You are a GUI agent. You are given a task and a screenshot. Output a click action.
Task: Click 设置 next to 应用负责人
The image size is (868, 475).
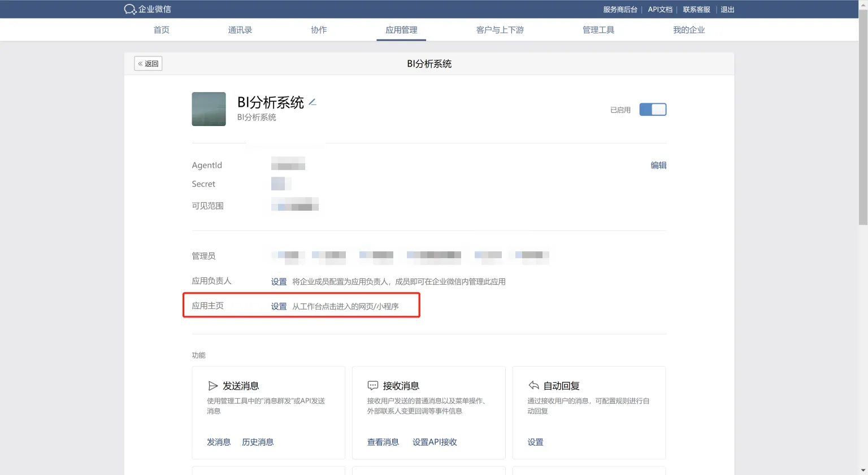(x=279, y=282)
